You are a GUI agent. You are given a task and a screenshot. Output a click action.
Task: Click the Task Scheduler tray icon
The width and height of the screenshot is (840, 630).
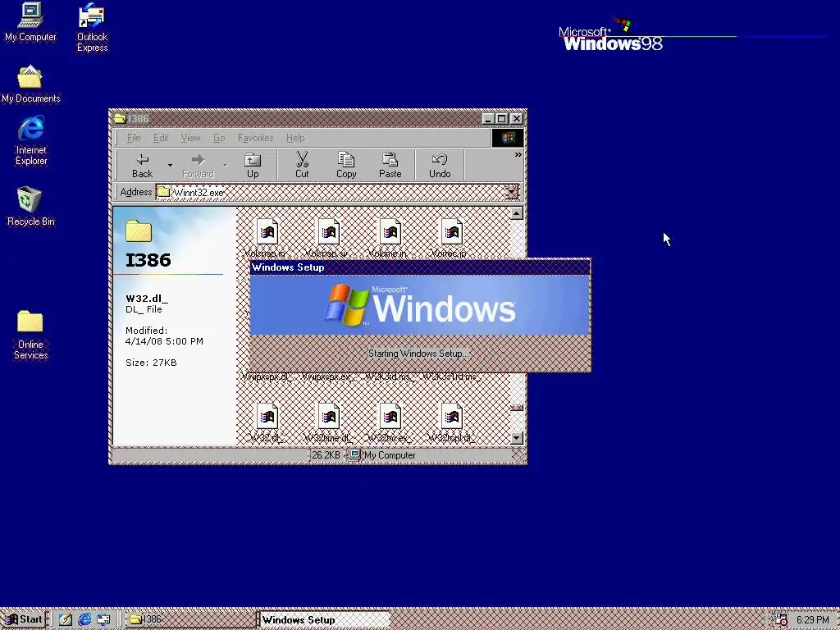click(781, 620)
